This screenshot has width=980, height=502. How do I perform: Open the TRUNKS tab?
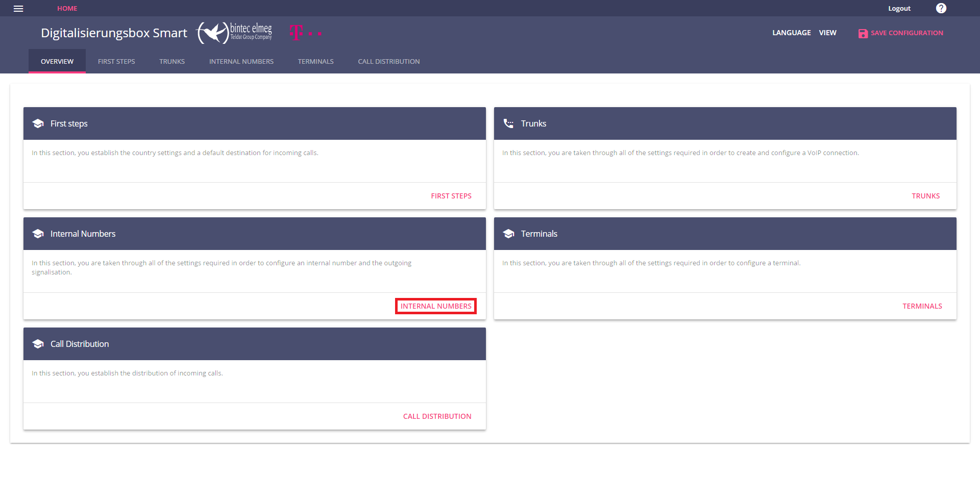tap(172, 61)
